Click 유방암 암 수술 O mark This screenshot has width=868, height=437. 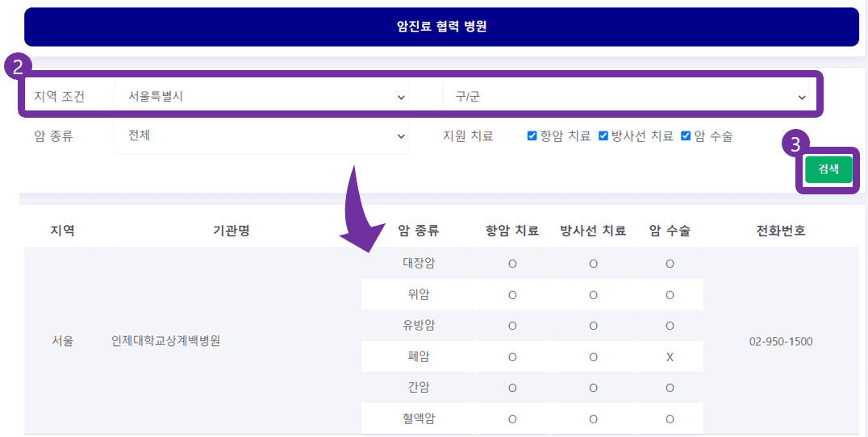[670, 327]
